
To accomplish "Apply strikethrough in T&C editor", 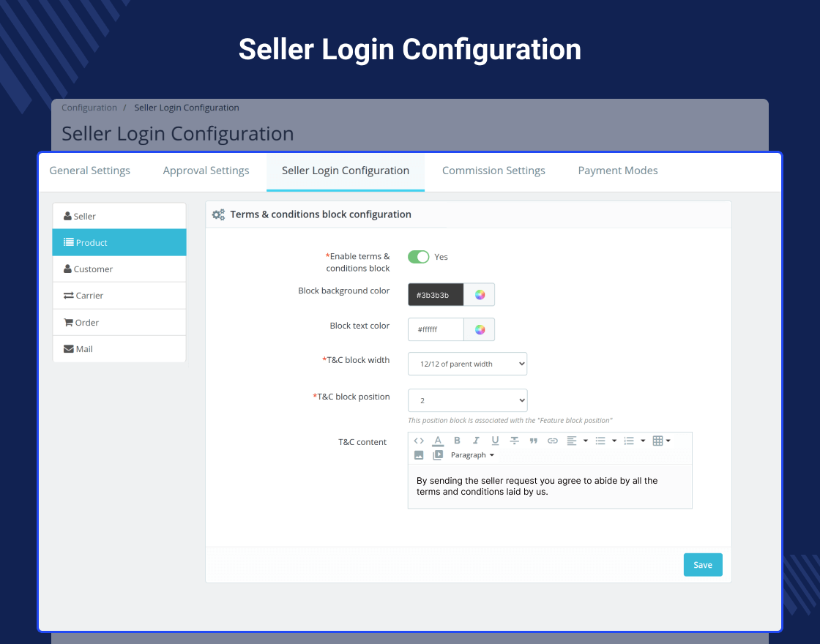I will click(x=515, y=441).
